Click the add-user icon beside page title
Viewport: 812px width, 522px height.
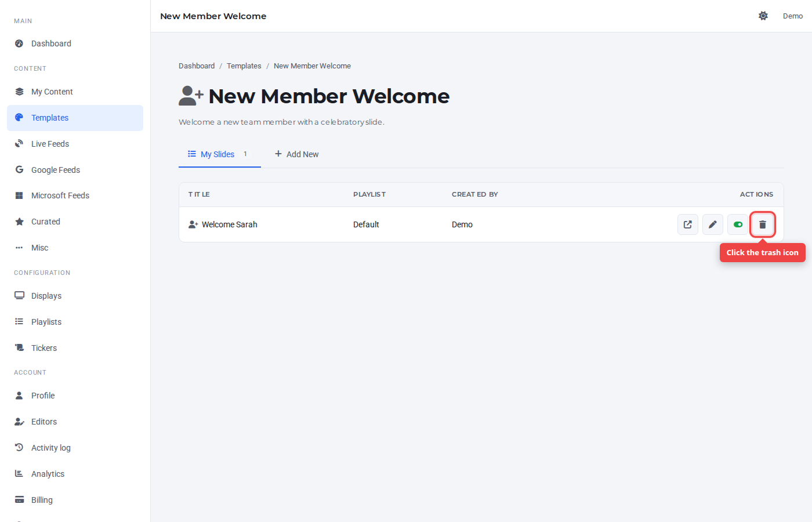pos(191,96)
